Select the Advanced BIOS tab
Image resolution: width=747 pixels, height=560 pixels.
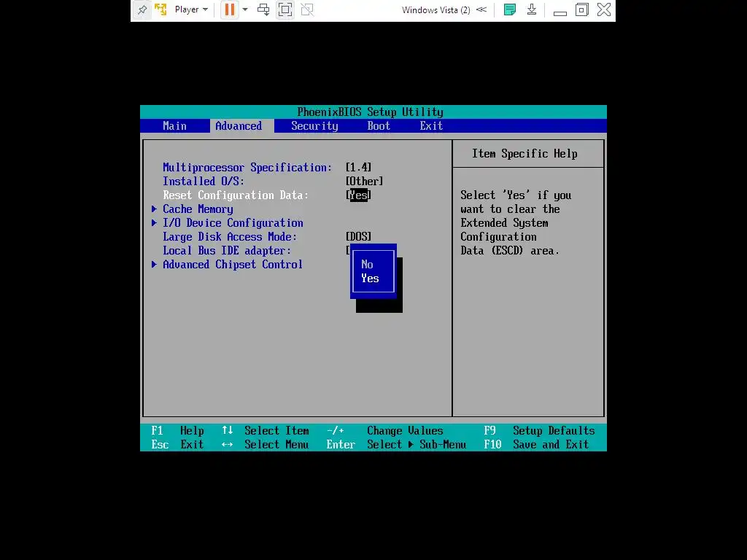tap(239, 125)
